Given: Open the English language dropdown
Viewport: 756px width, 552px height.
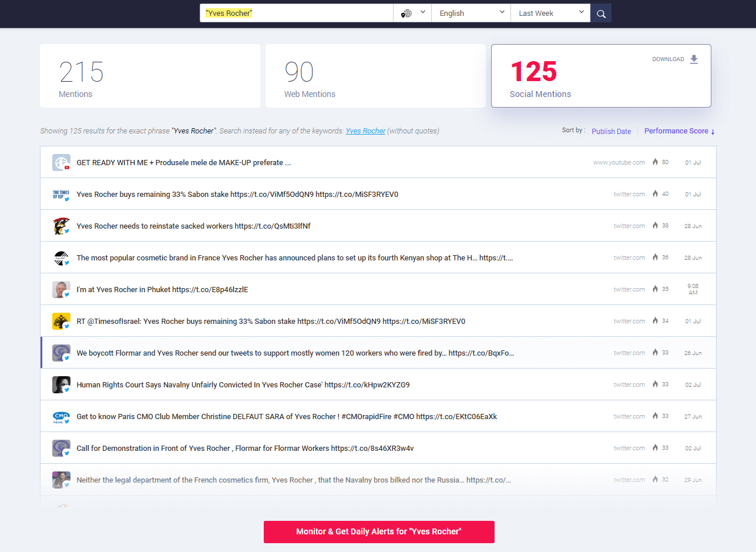Looking at the screenshot, I should click(x=471, y=12).
